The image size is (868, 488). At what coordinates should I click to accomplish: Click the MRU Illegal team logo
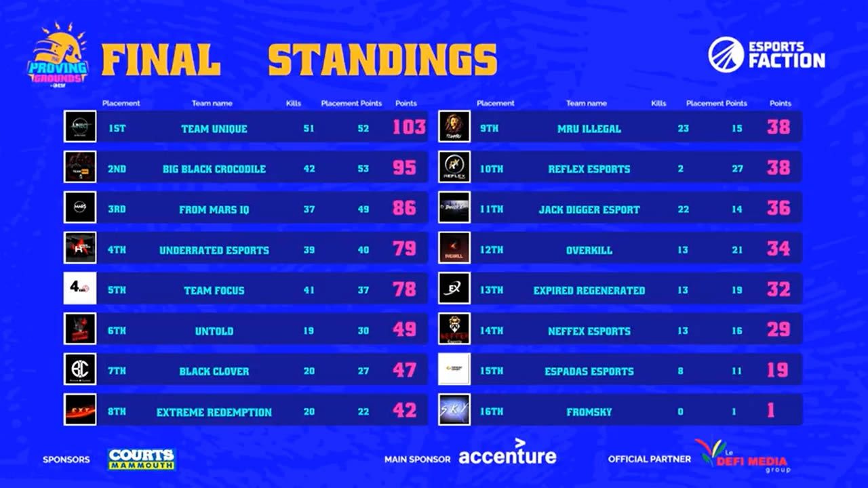454,127
